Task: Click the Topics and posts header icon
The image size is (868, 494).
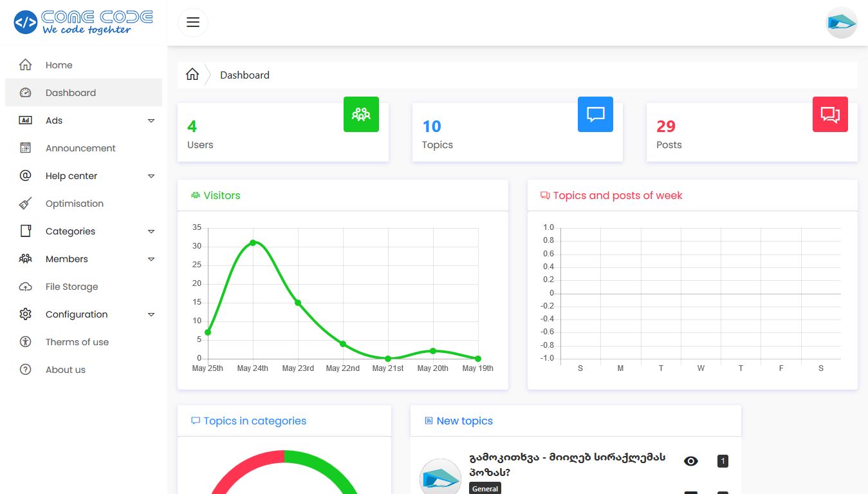Action: [x=545, y=195]
